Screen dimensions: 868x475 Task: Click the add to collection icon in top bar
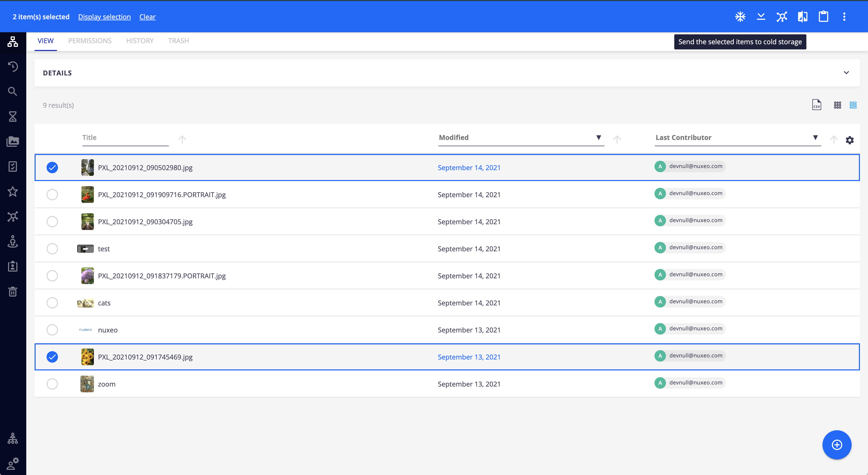(782, 17)
